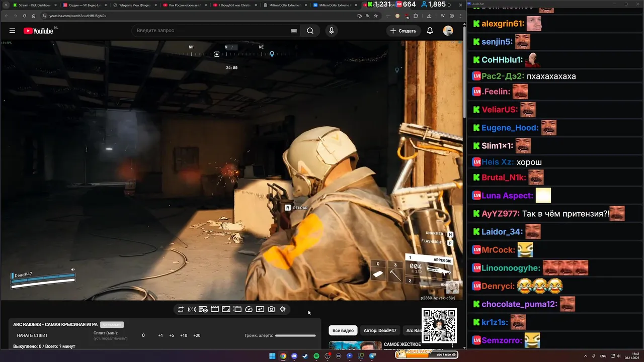The width and height of the screenshot is (644, 362).
Task: Reload the page with browser refresh
Action: click(25, 16)
